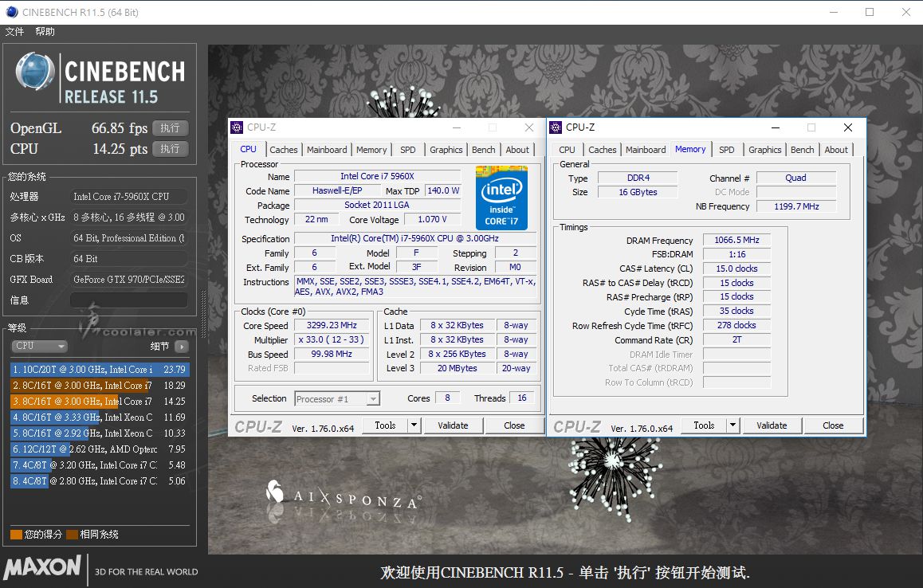Screen dimensions: 923x588
Task: Click the Intel Core i7 5960X name field
Action: click(x=377, y=177)
